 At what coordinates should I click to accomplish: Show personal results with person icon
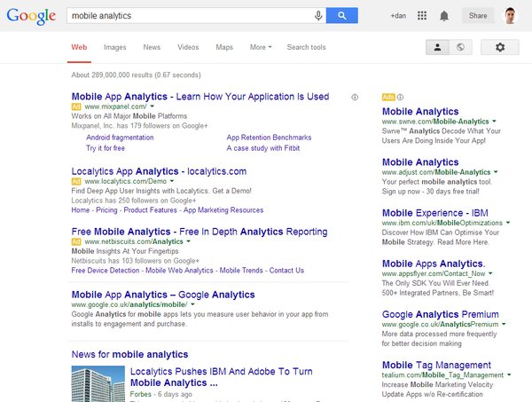pyautogui.click(x=437, y=47)
